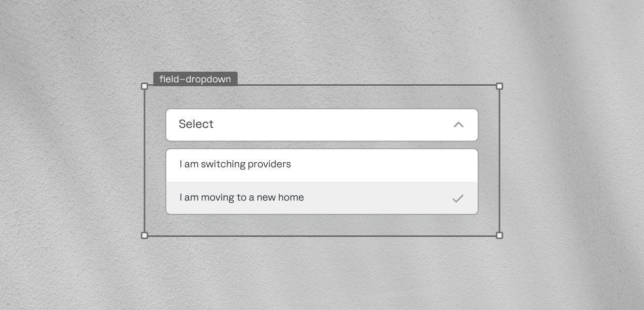Click empty padding below the options list inside frame
Image resolution: width=644 pixels, height=310 pixels.
pos(322,225)
